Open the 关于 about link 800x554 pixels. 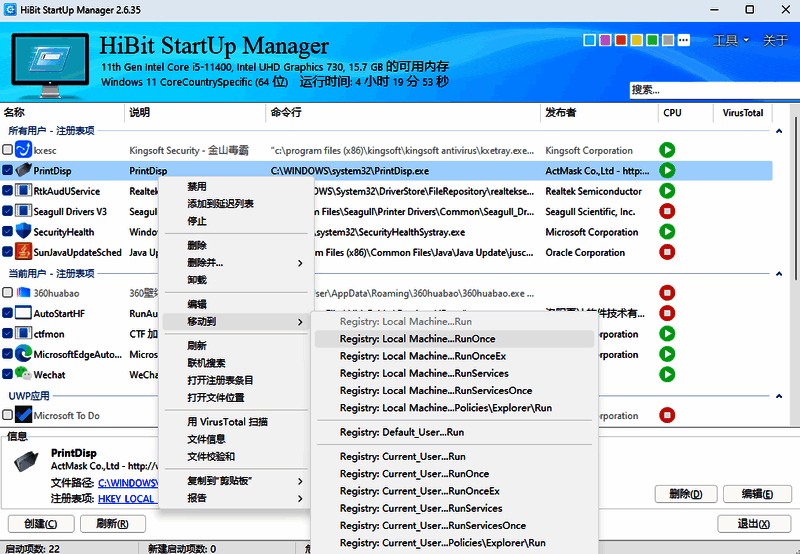[x=775, y=40]
